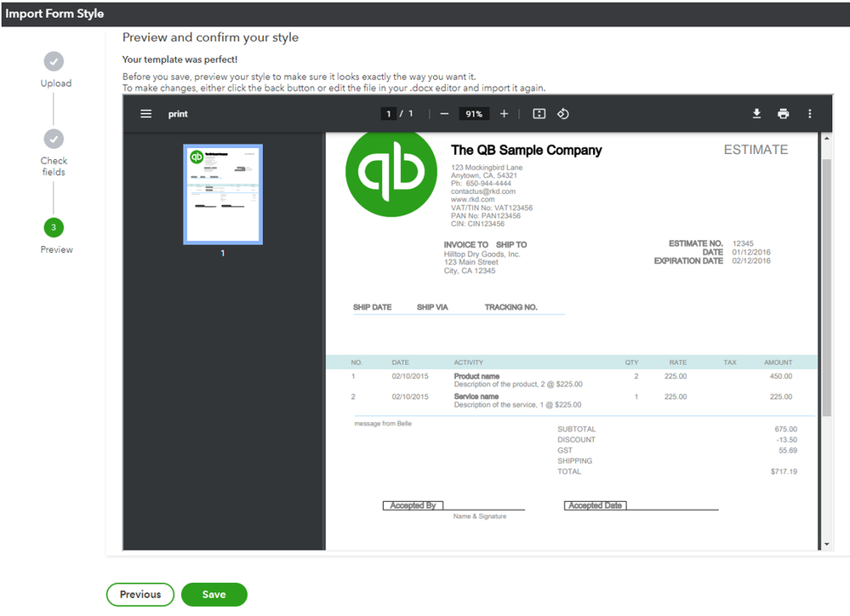Click the Check fields step checkmark circle

pyautogui.click(x=54, y=139)
